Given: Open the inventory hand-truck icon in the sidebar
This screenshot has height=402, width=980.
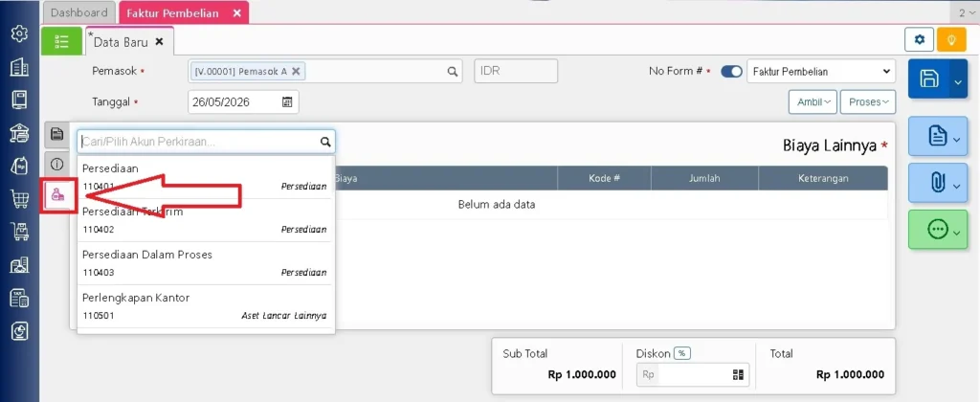Looking at the screenshot, I should pyautogui.click(x=19, y=232).
